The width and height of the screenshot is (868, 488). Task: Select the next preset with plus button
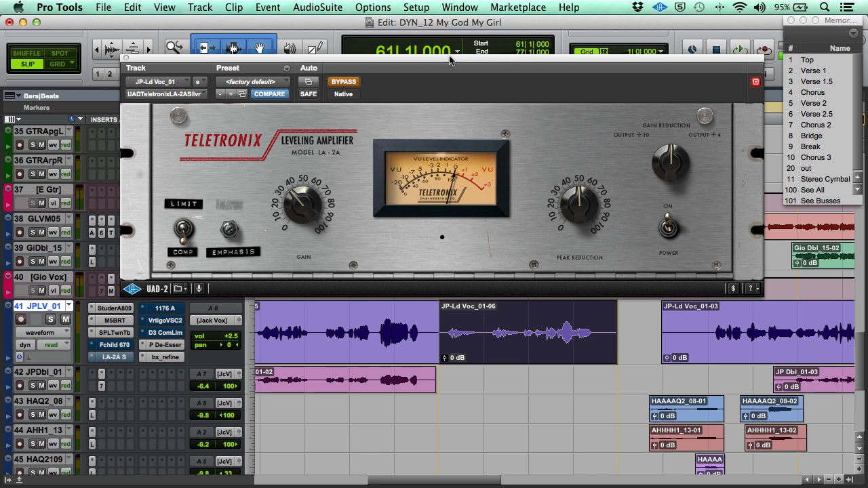pyautogui.click(x=231, y=94)
